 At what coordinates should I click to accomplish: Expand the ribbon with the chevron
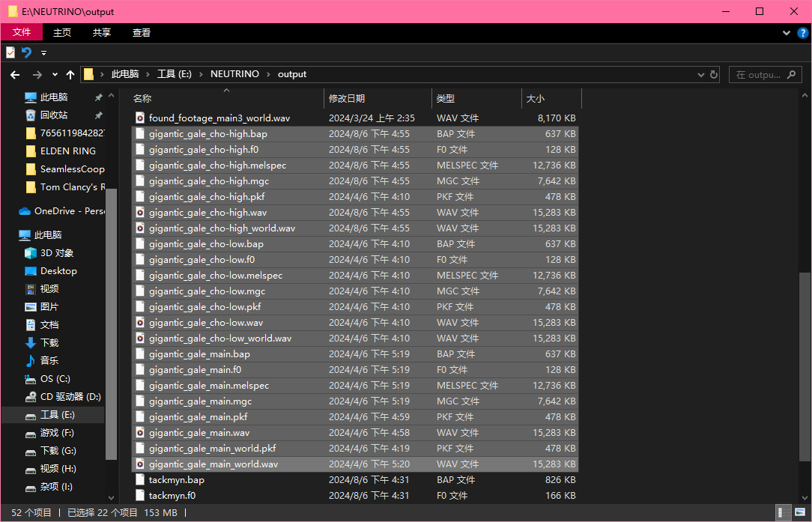[787, 33]
